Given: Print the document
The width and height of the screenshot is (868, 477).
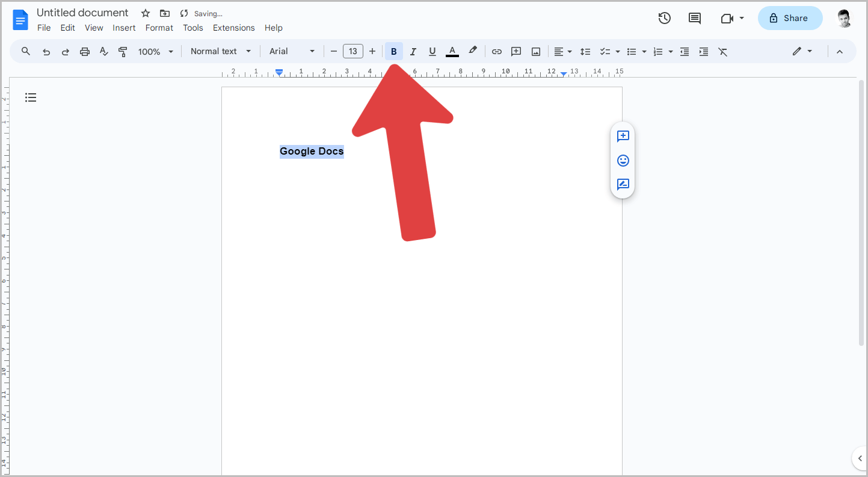Looking at the screenshot, I should click(85, 52).
